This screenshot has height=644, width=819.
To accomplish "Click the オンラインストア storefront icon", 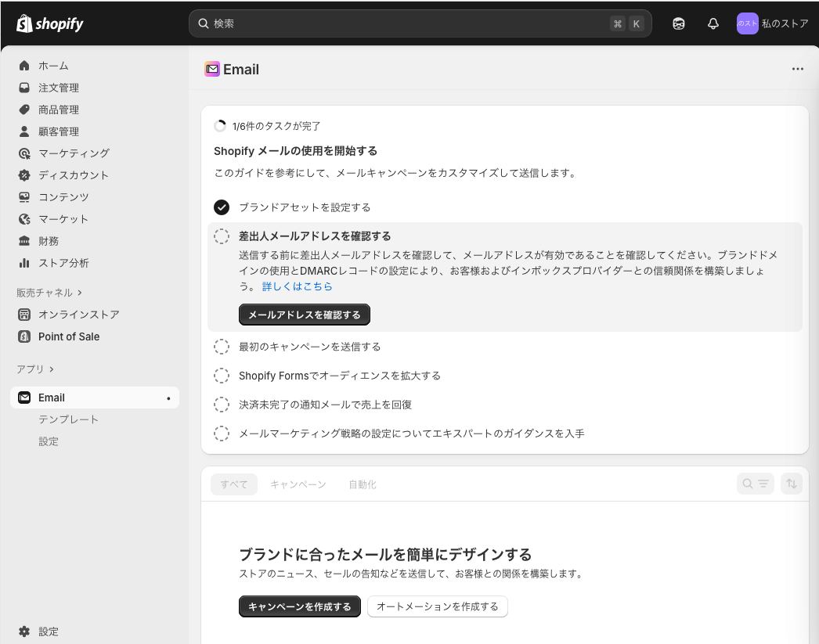I will tap(24, 315).
